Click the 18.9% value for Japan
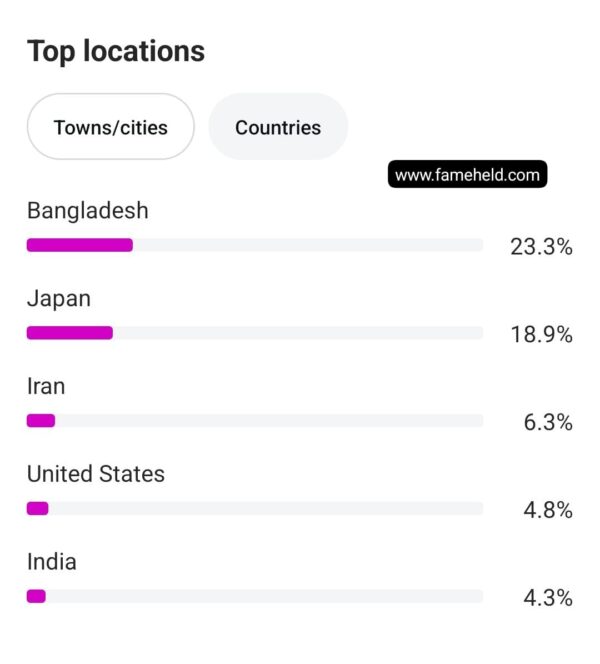This screenshot has width=600, height=664. tap(541, 334)
